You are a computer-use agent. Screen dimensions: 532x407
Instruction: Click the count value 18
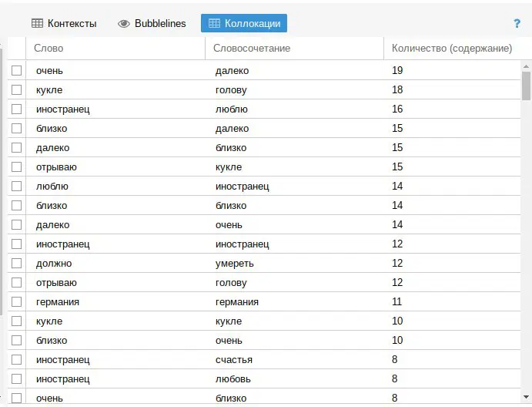(397, 89)
